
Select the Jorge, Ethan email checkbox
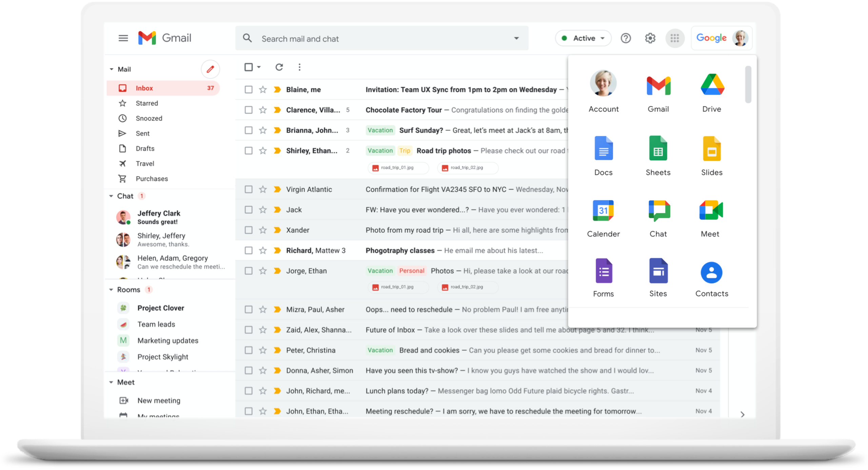click(x=249, y=271)
